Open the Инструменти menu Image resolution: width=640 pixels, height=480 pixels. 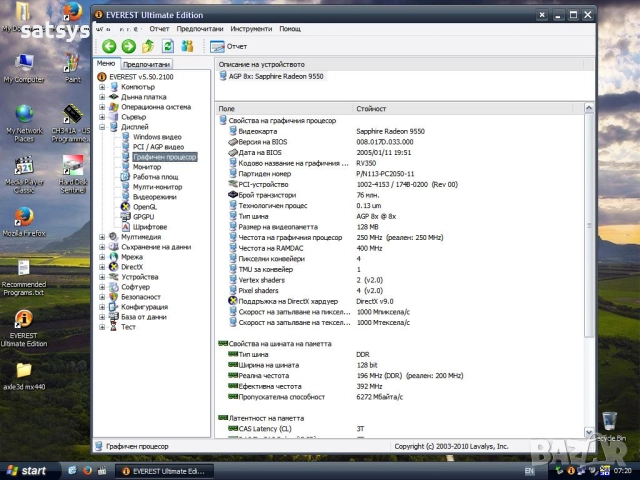coord(251,29)
